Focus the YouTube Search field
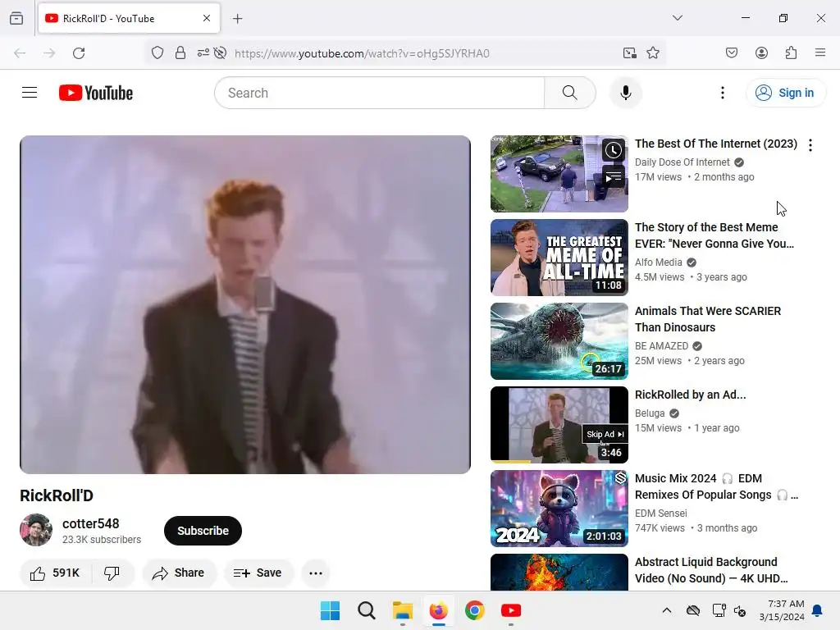This screenshot has width=840, height=630. (380, 93)
